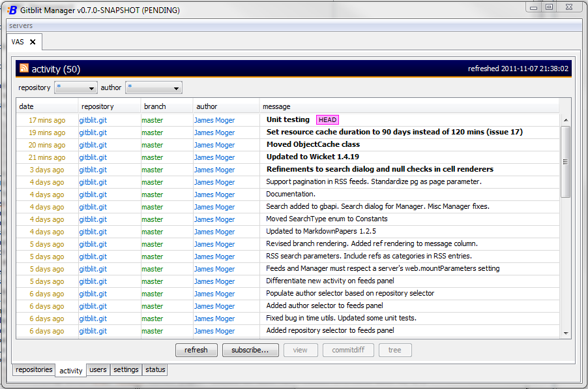Switch to the status tab
This screenshot has height=389, width=588.
point(155,369)
